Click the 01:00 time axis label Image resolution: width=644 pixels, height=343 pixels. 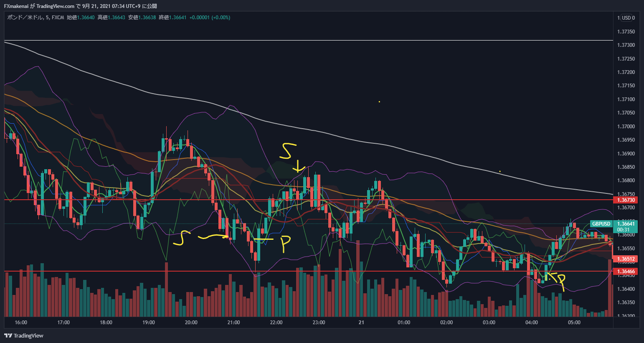404,323
